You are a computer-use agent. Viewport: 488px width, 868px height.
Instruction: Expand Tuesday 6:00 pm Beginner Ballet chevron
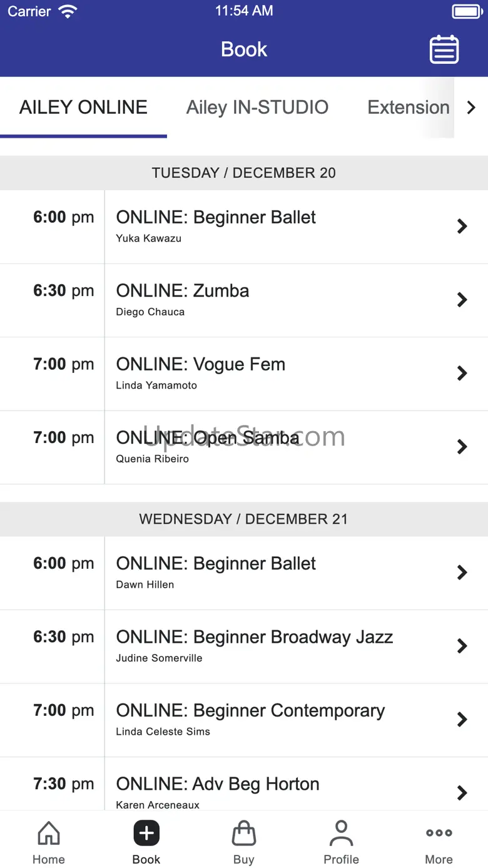[x=462, y=227]
